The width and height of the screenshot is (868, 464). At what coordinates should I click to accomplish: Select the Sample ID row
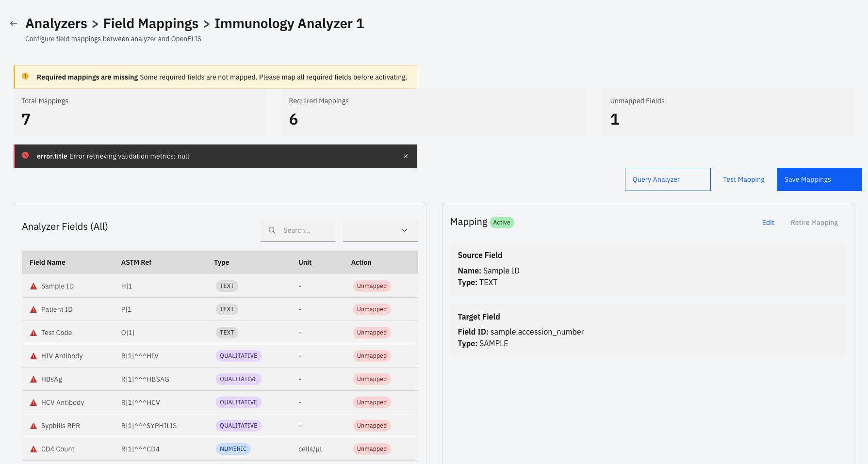click(220, 286)
